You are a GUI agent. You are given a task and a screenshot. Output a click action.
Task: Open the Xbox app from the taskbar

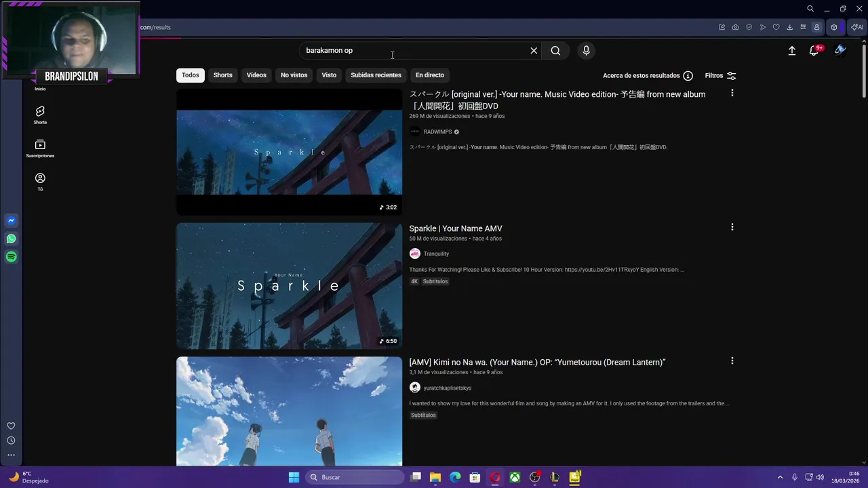pos(515,477)
